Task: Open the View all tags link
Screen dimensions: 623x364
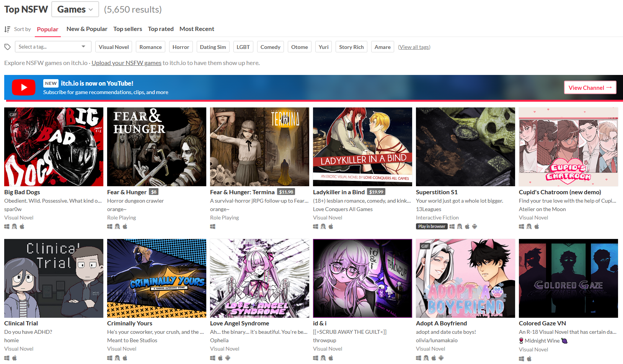Action: click(414, 47)
